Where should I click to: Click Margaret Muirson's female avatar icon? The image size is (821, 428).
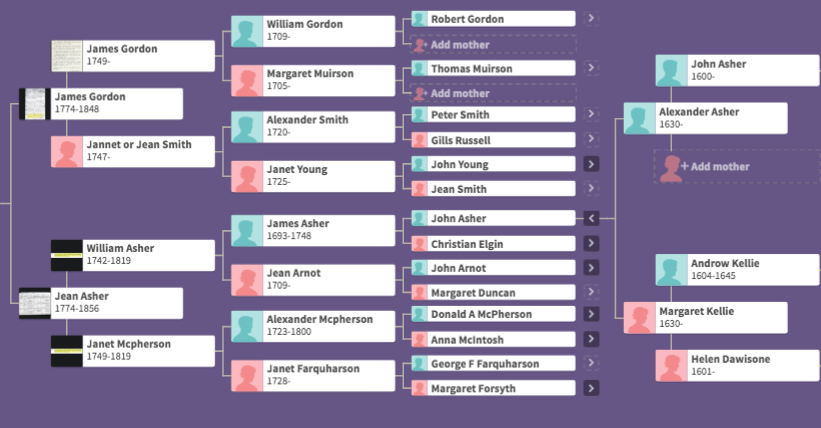[247, 81]
